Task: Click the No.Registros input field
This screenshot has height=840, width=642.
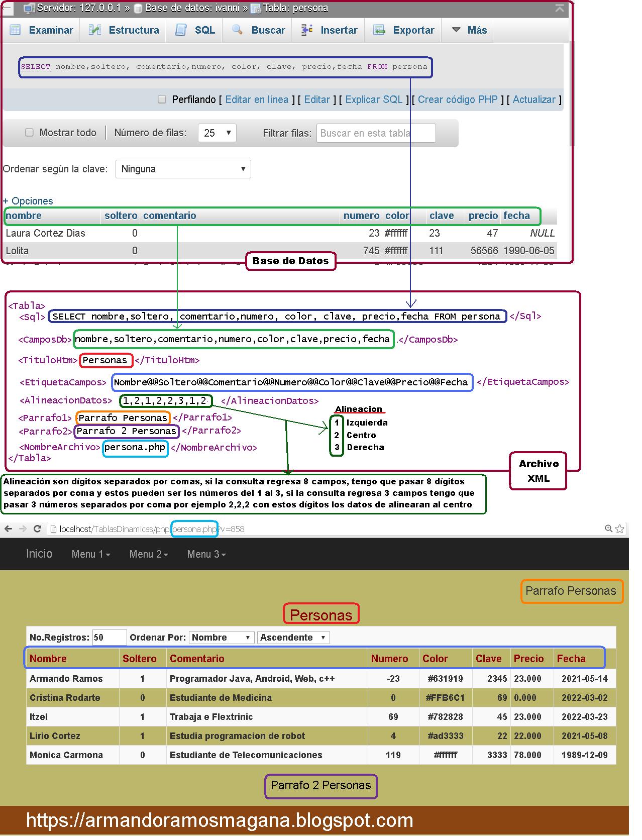Action: point(110,638)
